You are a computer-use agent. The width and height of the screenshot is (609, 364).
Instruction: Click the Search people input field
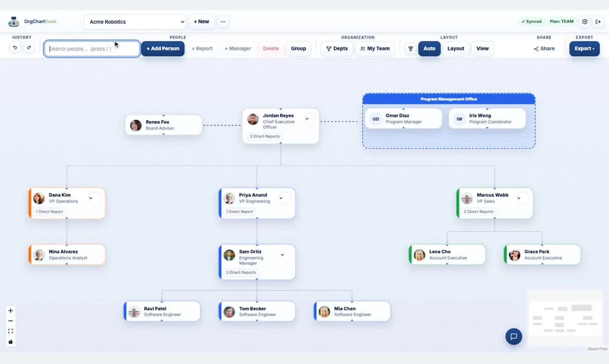click(92, 49)
